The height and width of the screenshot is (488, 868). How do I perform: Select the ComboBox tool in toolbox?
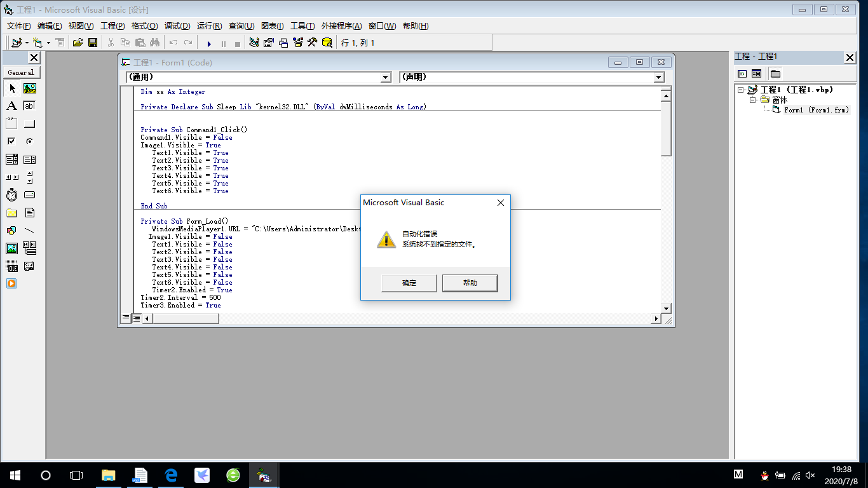tap(12, 159)
